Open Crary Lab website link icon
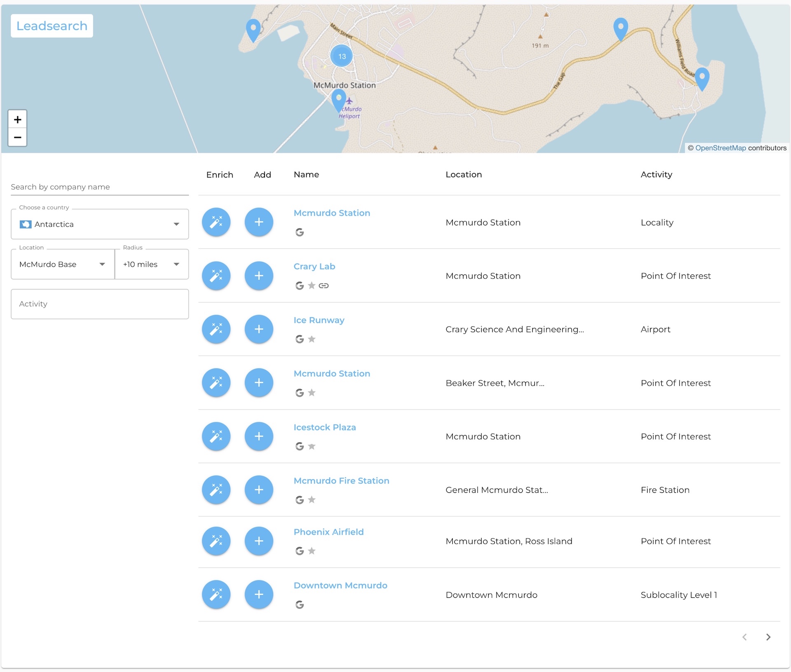The height and width of the screenshot is (672, 791). pyautogui.click(x=324, y=286)
